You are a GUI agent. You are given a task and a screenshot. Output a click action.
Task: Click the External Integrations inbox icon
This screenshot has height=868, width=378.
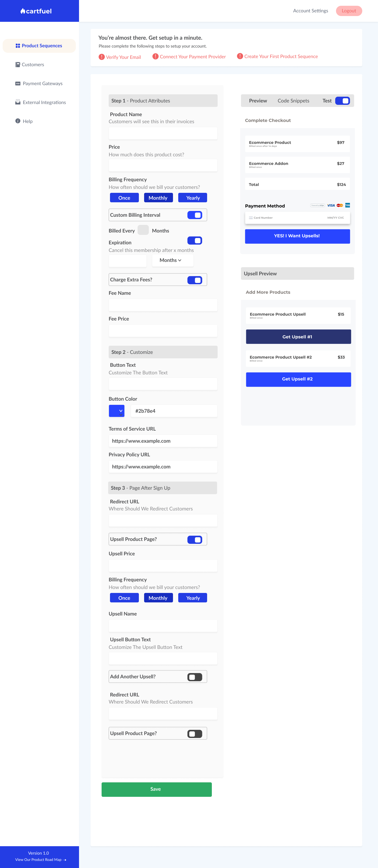18,102
